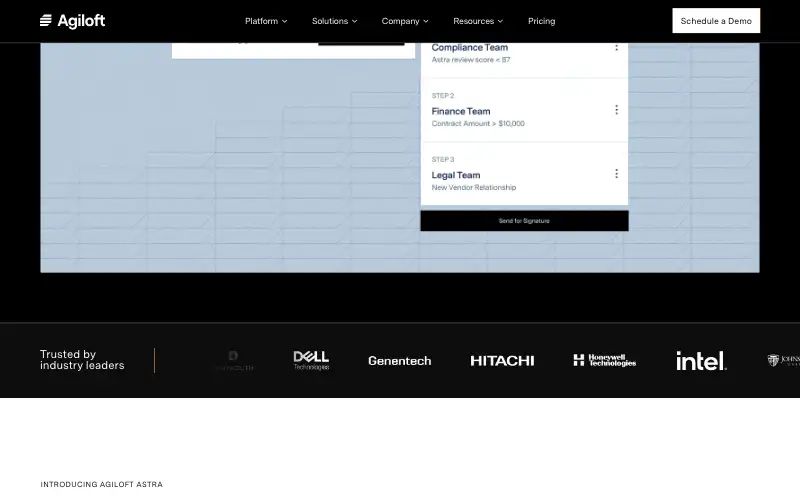This screenshot has height=500, width=800.
Task: Click the Intel logo
Action: [701, 361]
